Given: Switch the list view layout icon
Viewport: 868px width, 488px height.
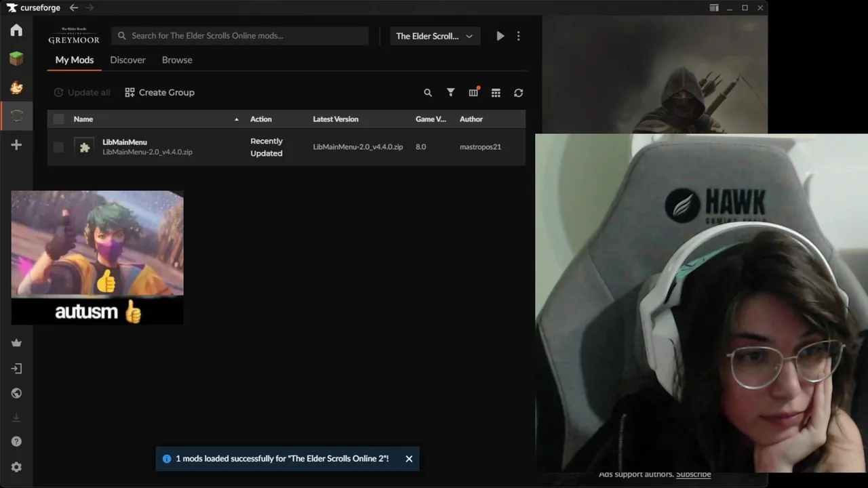Looking at the screenshot, I should [496, 93].
